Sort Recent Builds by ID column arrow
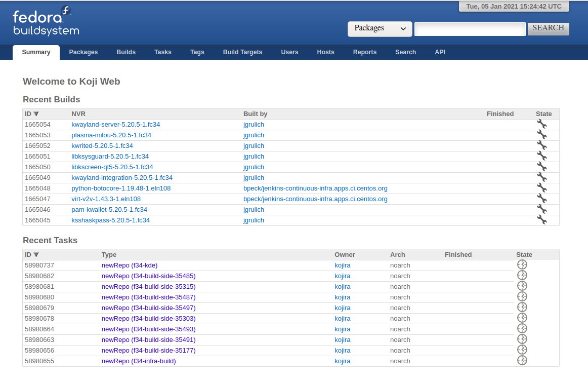The height and width of the screenshot is (383, 588). point(36,114)
